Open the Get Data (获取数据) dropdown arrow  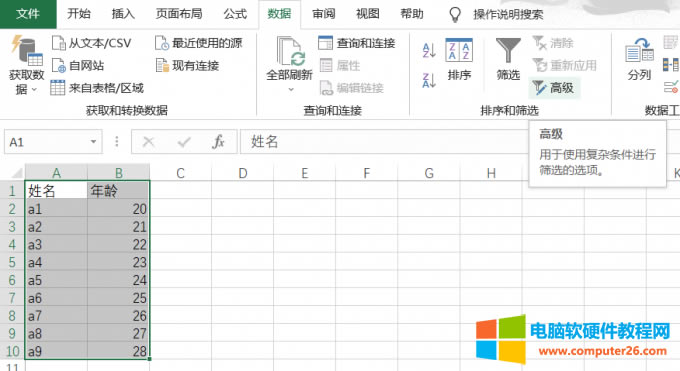(34, 90)
